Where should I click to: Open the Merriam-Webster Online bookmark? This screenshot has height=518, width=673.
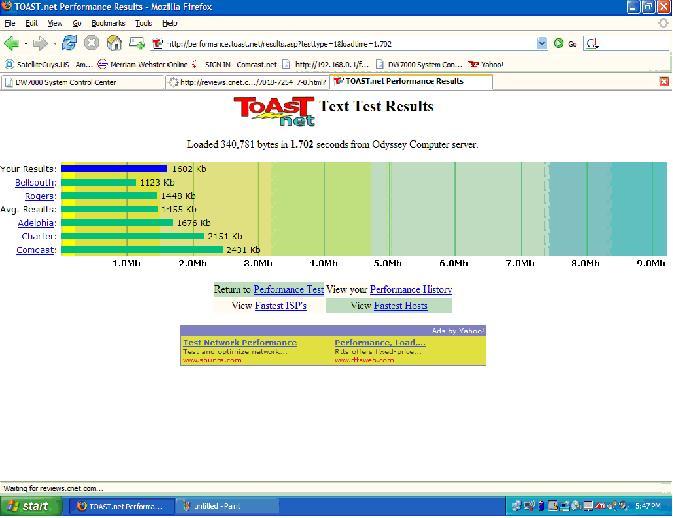[142, 64]
